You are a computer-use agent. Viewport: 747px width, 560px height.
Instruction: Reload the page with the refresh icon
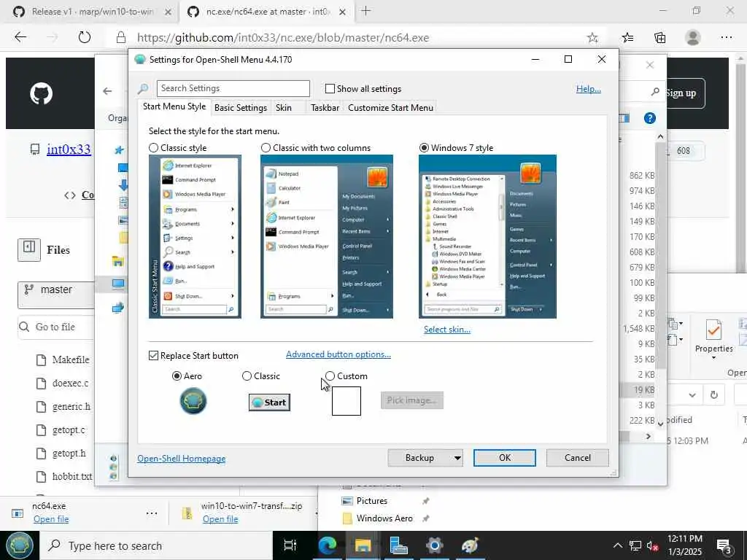85,37
